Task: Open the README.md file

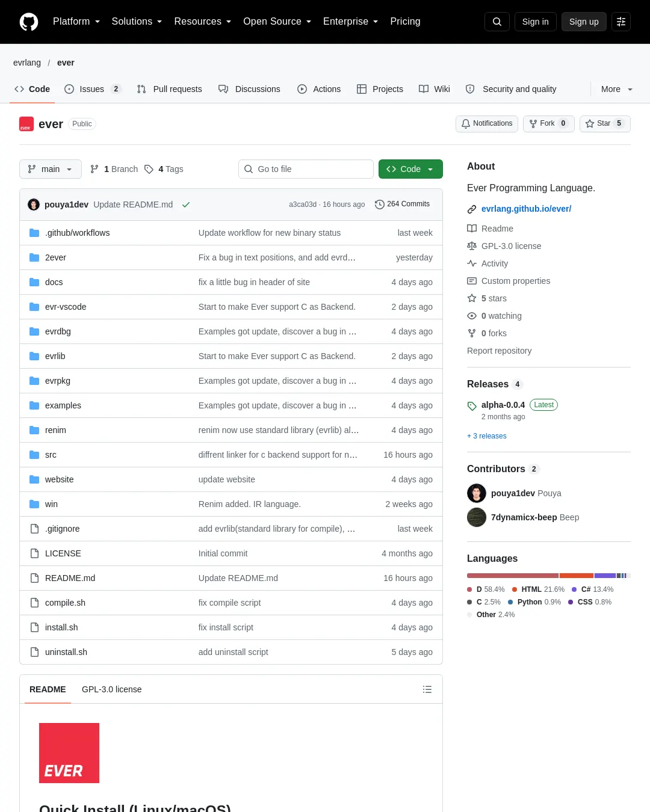Action: coord(70,578)
